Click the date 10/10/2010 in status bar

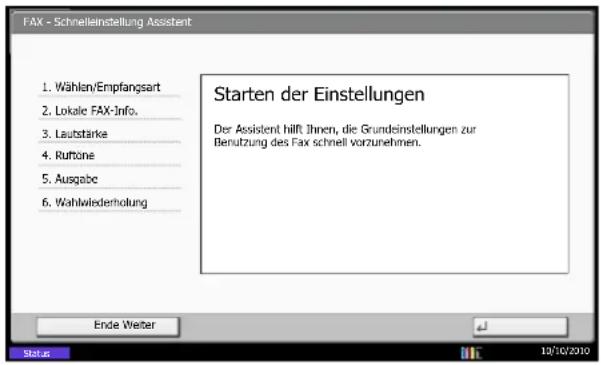[565, 350]
